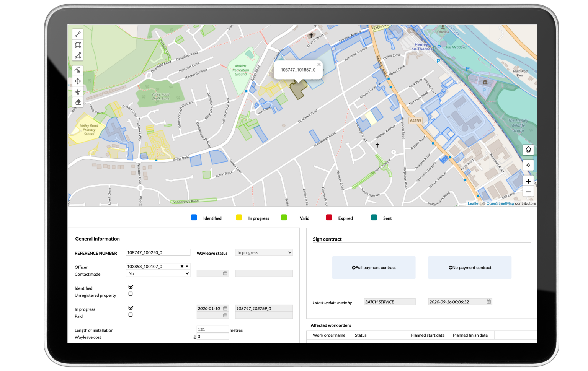The height and width of the screenshot is (371, 588).
Task: Select the draw rectangle tool
Action: pyautogui.click(x=78, y=45)
